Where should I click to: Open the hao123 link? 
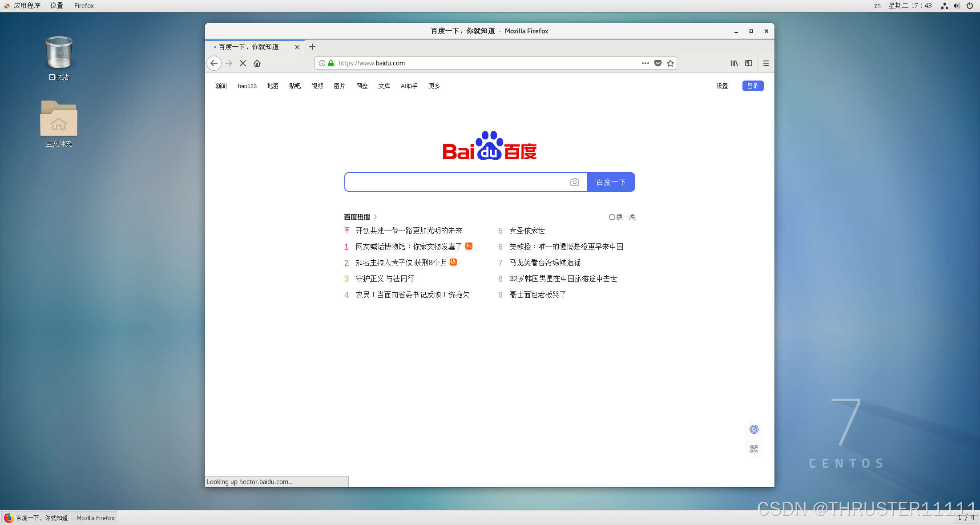click(x=247, y=86)
